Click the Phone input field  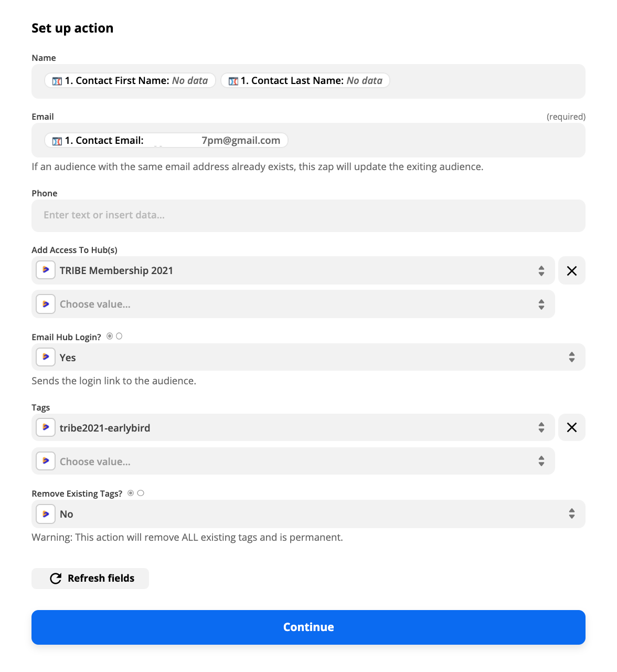(309, 215)
